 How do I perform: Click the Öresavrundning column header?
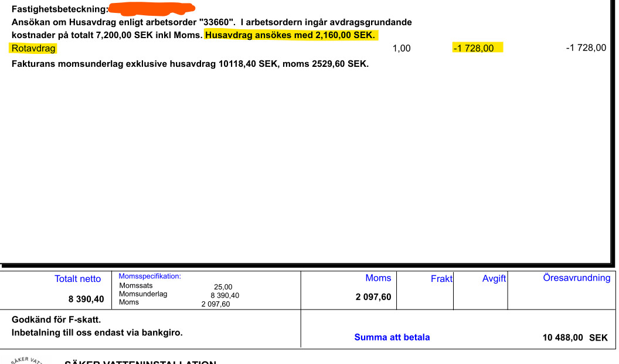(x=576, y=278)
